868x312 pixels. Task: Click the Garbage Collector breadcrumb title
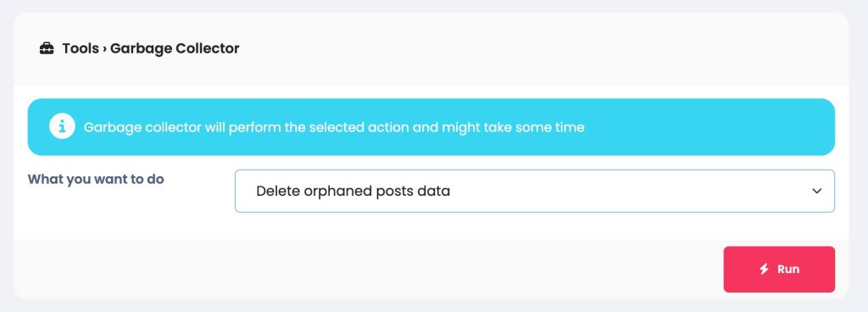tap(175, 48)
